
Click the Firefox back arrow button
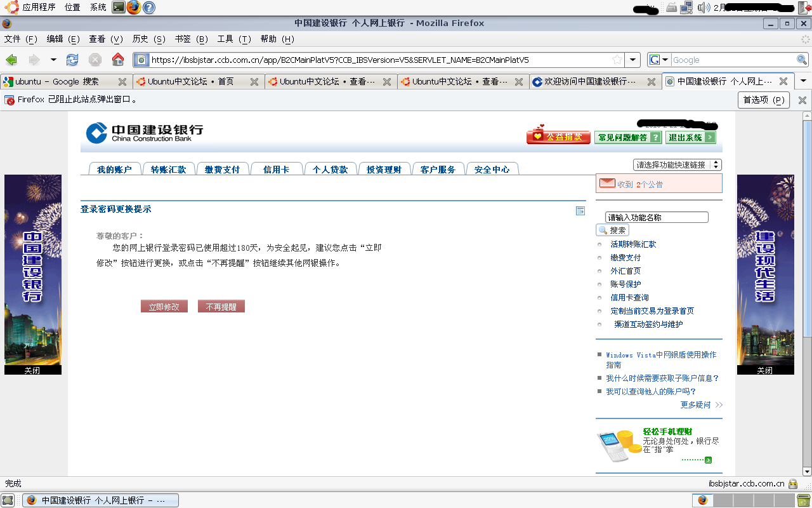click(11, 60)
